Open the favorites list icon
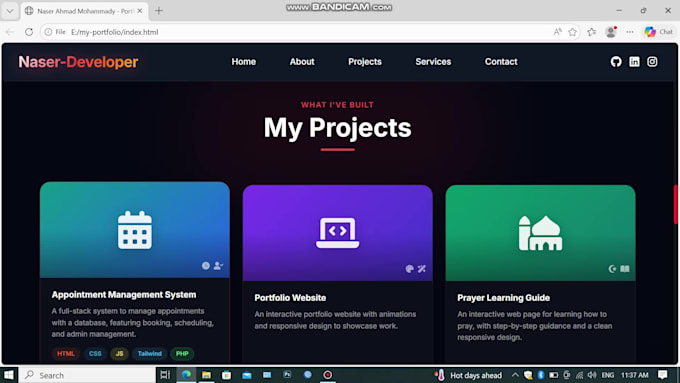This screenshot has height=383, width=680. (592, 32)
